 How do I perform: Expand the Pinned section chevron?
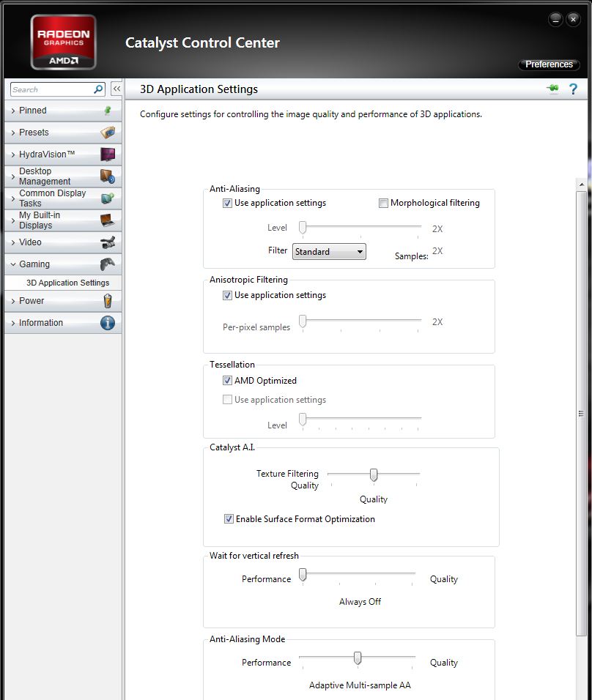tap(13, 111)
